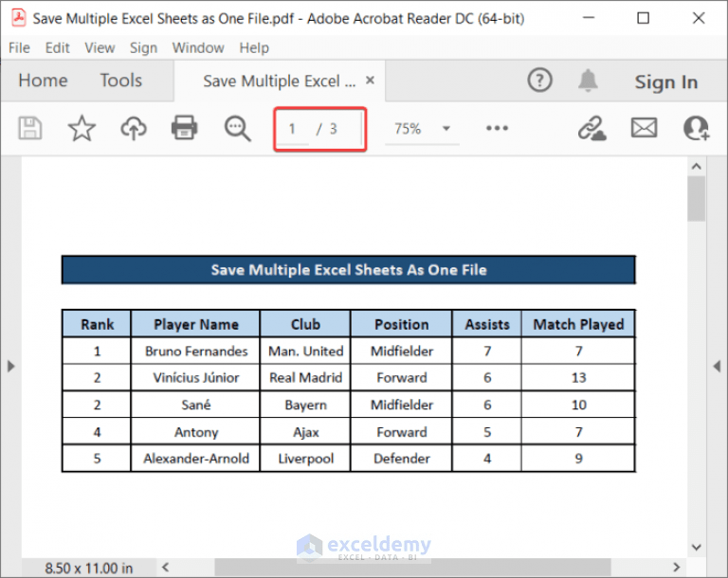Open the Help question mark icon

point(539,81)
